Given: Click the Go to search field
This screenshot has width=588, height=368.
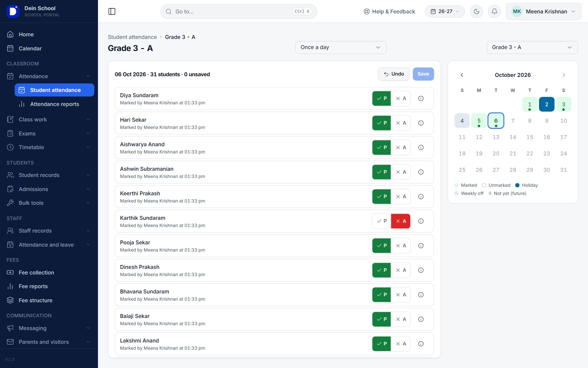Looking at the screenshot, I should coord(239,11).
